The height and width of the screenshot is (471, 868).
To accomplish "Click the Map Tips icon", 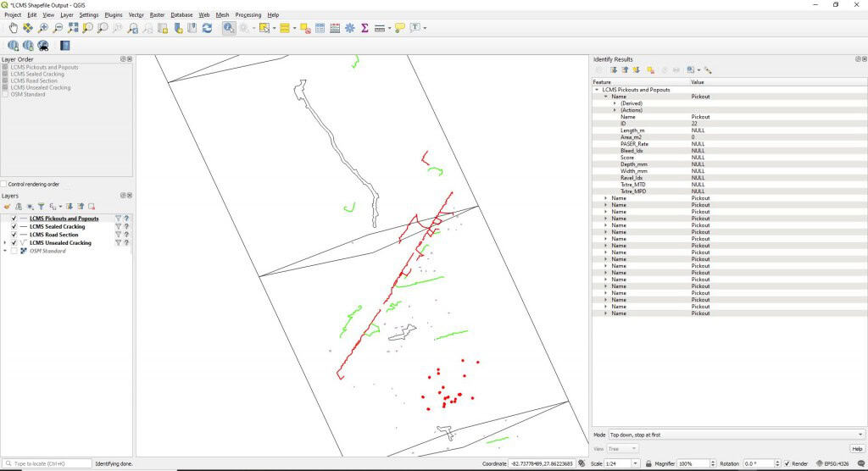I will [x=400, y=28].
